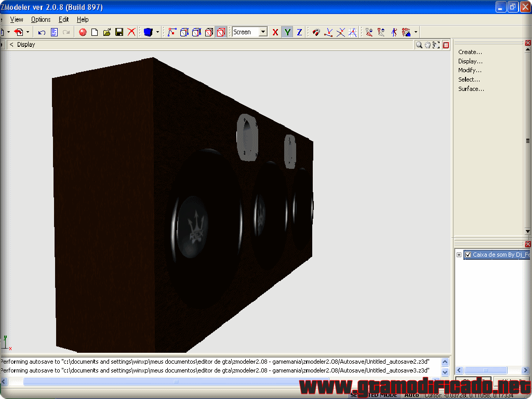
Task: Expand the Modify... command group
Action: (470, 70)
